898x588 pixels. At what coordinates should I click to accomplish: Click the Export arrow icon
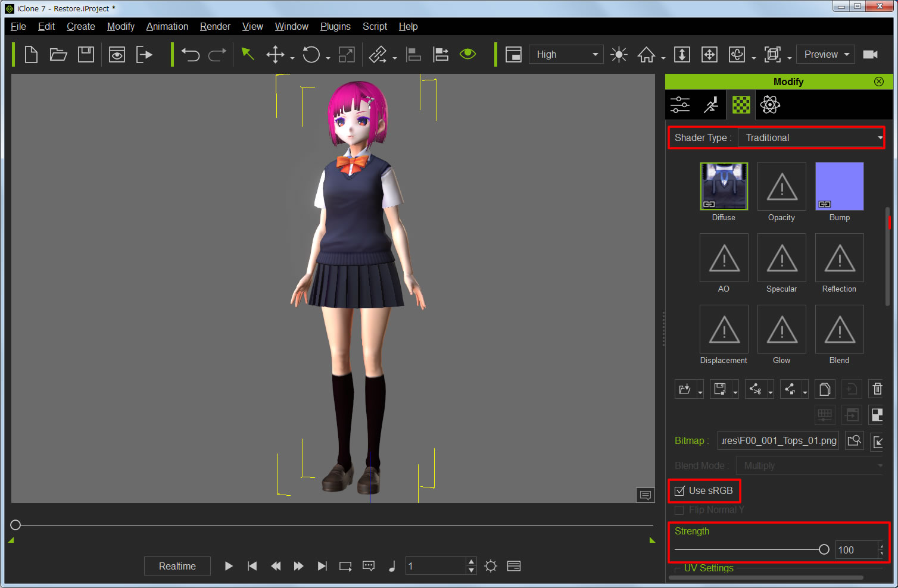pos(145,55)
